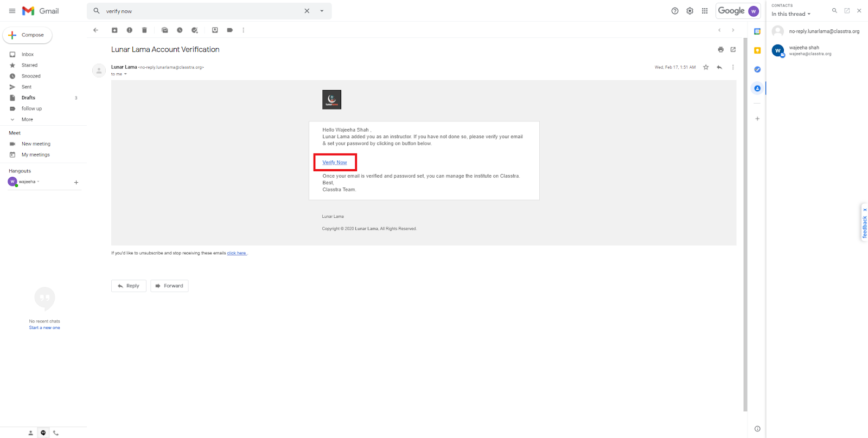Archive this email

click(114, 30)
